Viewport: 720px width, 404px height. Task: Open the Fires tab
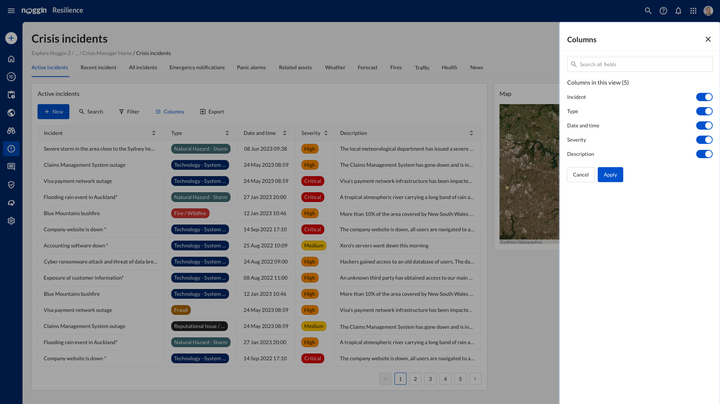396,67
